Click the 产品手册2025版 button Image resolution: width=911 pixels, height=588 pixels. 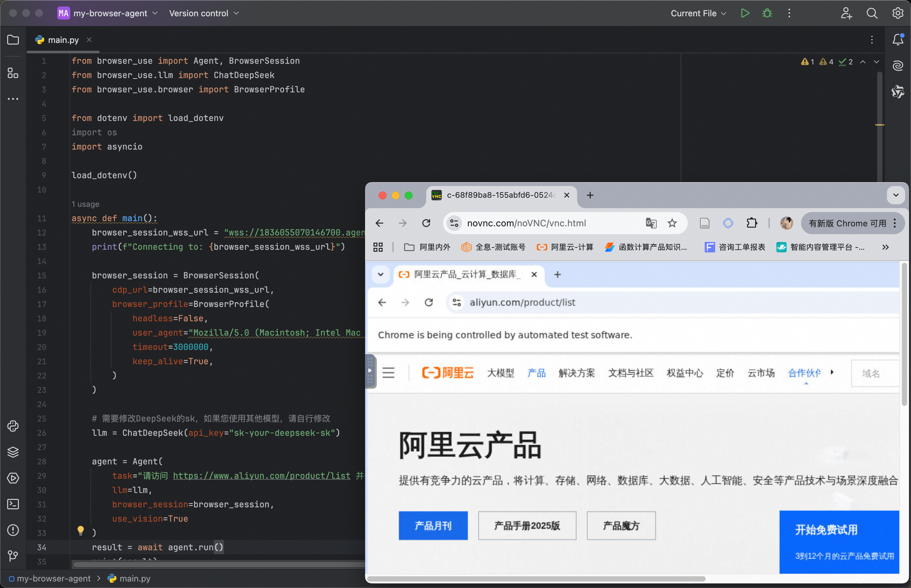pos(527,526)
